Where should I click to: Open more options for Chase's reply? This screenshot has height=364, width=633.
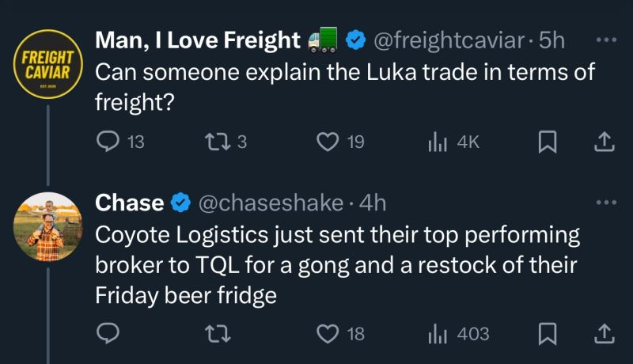[605, 203]
